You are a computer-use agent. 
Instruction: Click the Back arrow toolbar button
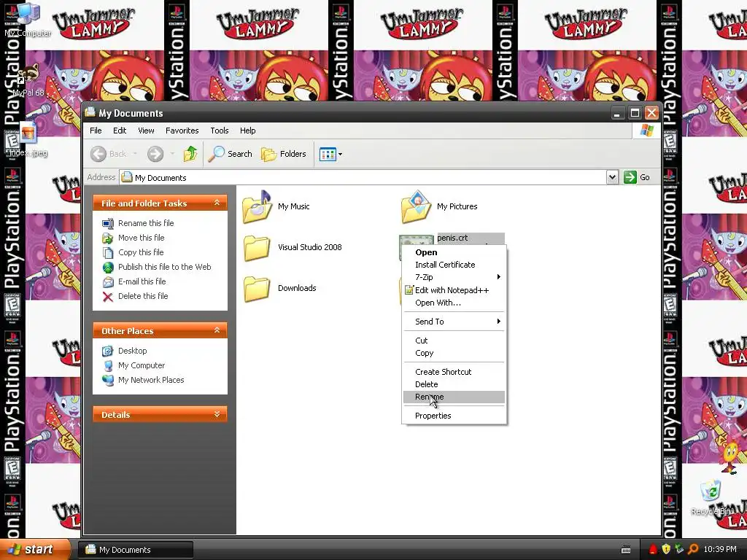pos(108,154)
